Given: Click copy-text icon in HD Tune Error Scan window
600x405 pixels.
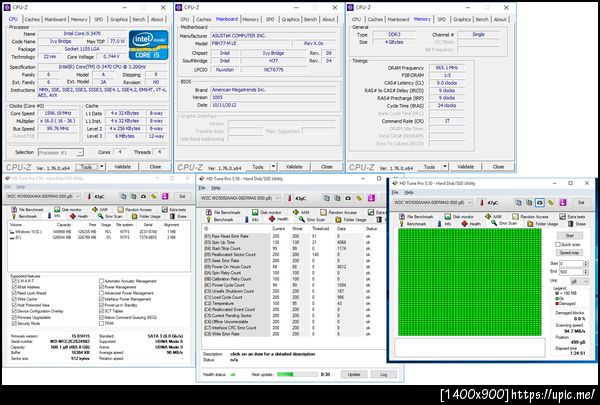Looking at the screenshot, I should coord(518,202).
